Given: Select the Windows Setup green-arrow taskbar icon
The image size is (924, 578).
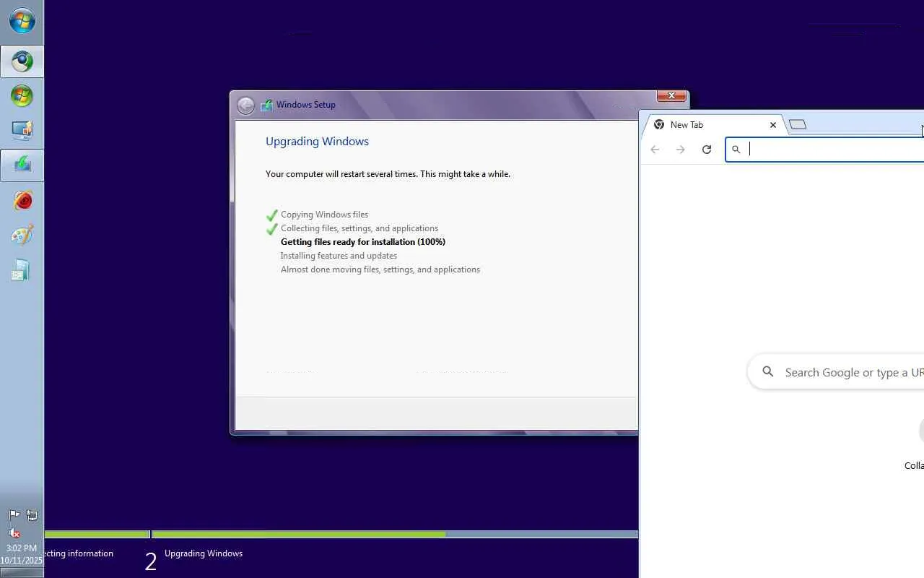Looking at the screenshot, I should [22, 165].
